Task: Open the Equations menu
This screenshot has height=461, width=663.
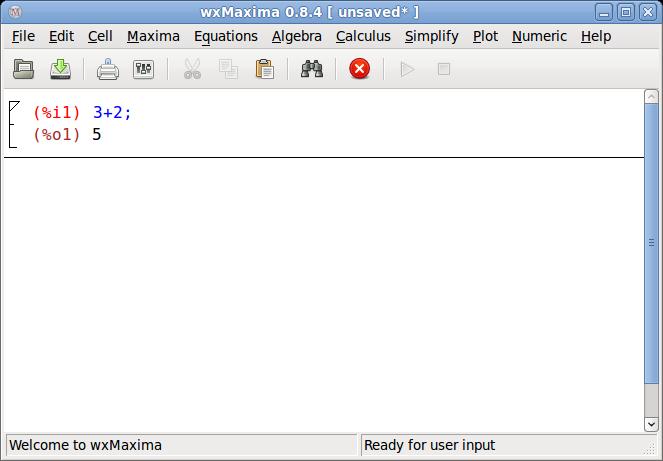Action: 226,36
